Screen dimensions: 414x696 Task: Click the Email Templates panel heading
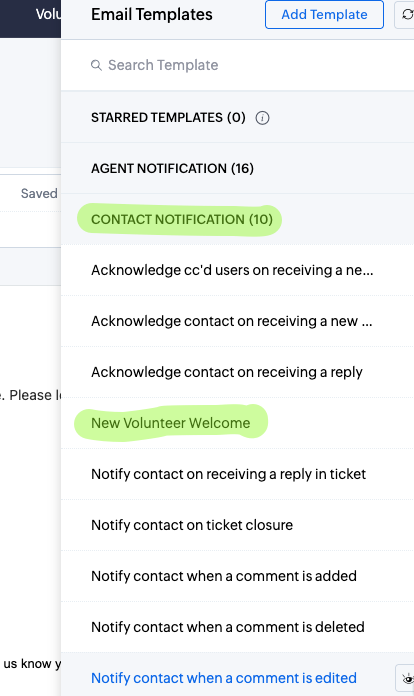pos(152,15)
